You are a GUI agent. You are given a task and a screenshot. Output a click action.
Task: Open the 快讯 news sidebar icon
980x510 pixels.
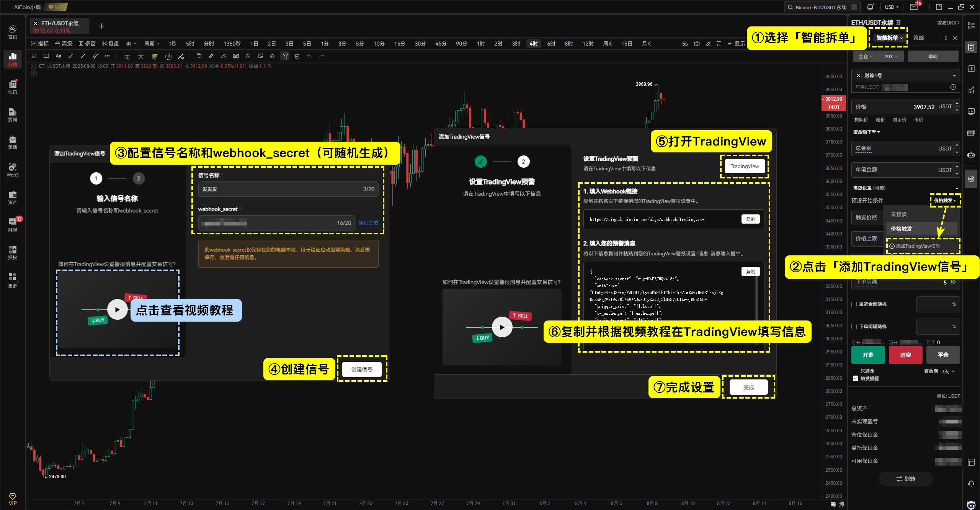point(13,87)
